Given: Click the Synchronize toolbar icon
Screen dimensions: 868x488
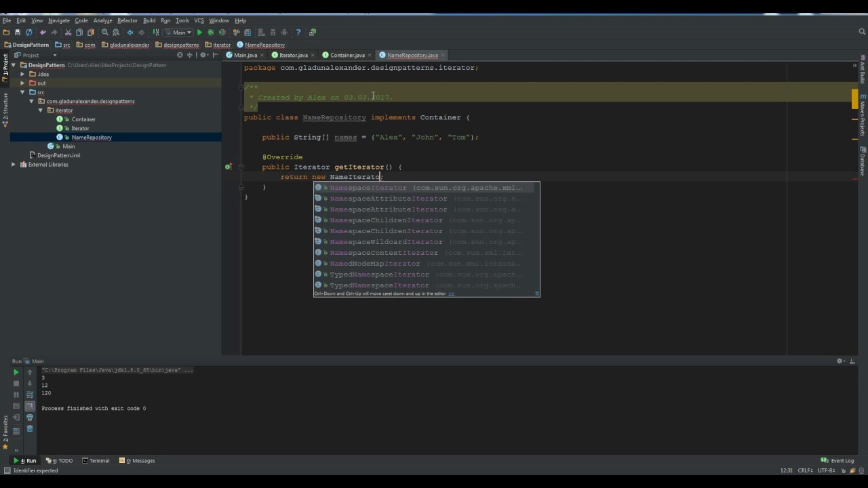Looking at the screenshot, I should (29, 32).
